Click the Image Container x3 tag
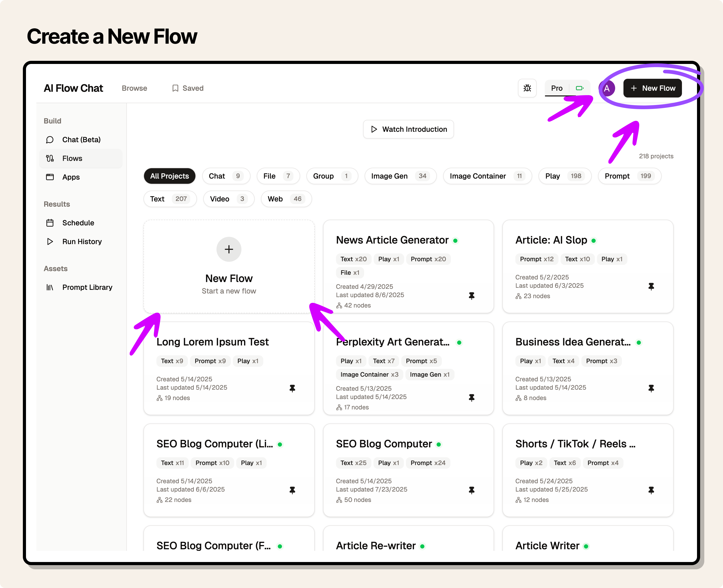The image size is (723, 588). [369, 375]
